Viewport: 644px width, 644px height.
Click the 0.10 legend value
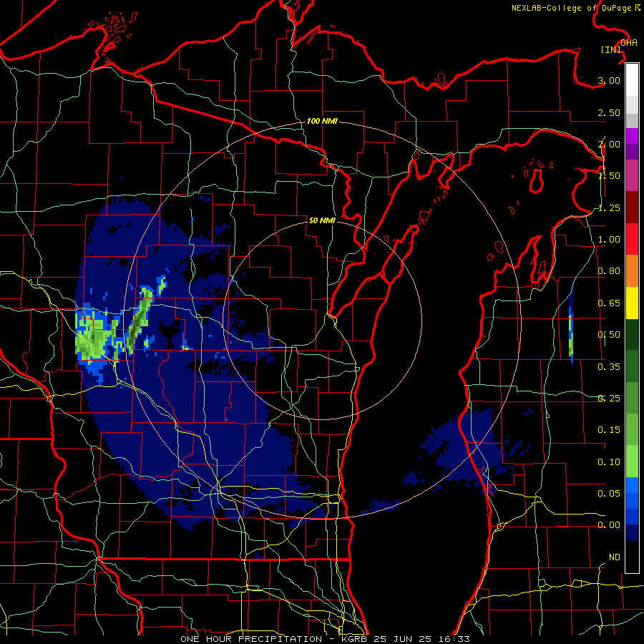pos(609,462)
